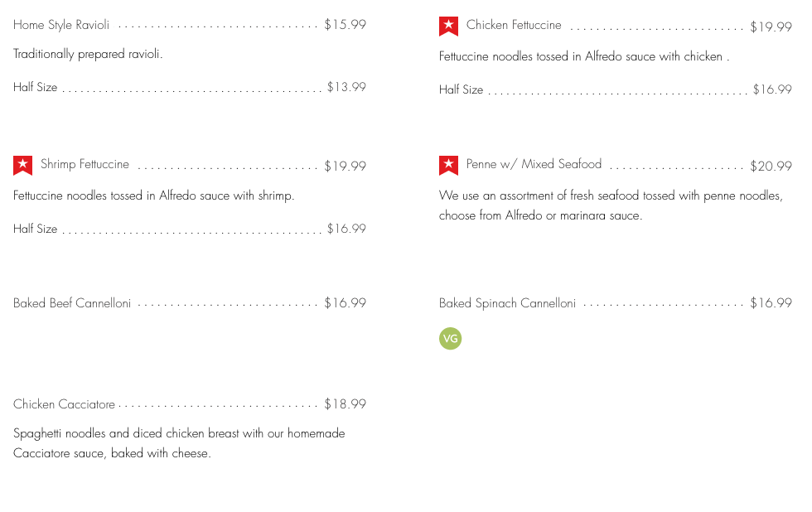Click the star badge beside Chicken Fettuccine
Viewport: 812px width, 512px height.
pyautogui.click(x=448, y=27)
